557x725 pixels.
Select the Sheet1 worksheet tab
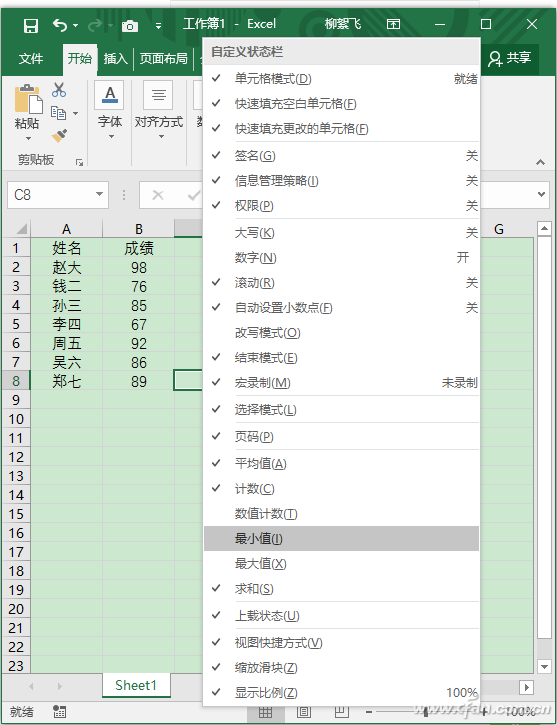(136, 685)
